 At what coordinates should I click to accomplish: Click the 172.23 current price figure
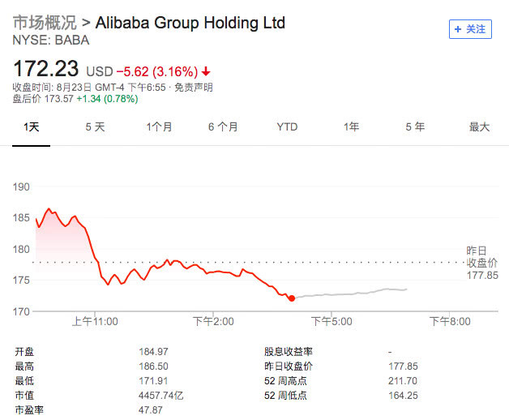click(x=45, y=70)
